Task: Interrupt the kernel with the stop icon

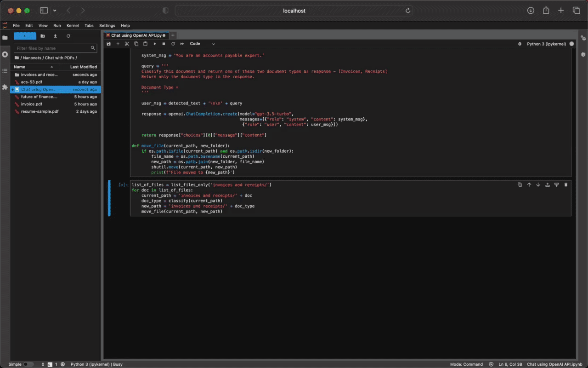Action: click(x=164, y=44)
